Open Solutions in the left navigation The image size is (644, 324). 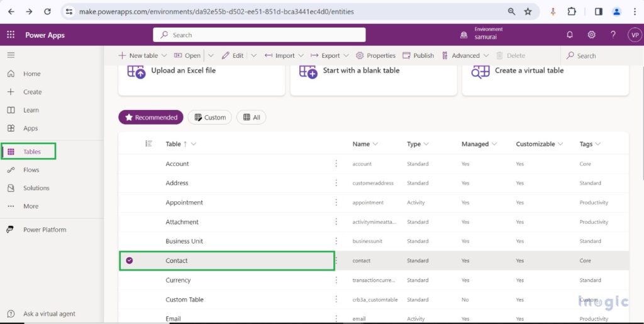click(x=36, y=188)
